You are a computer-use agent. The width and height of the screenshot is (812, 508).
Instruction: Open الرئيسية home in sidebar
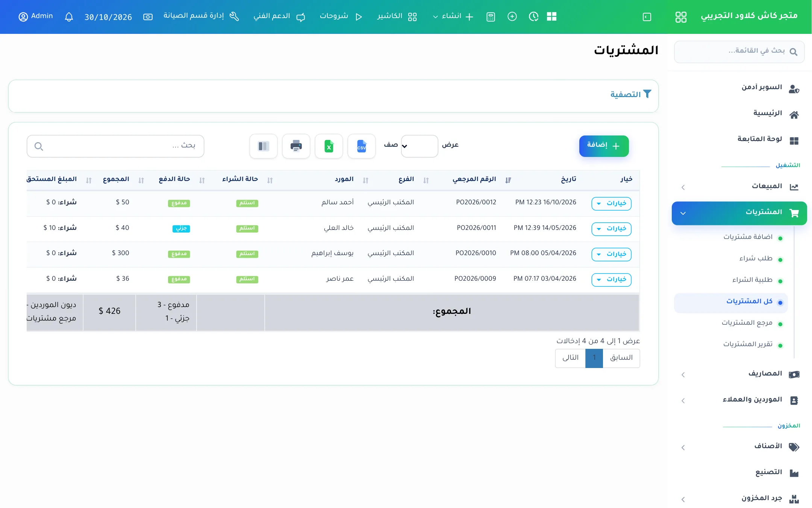pos(739,114)
